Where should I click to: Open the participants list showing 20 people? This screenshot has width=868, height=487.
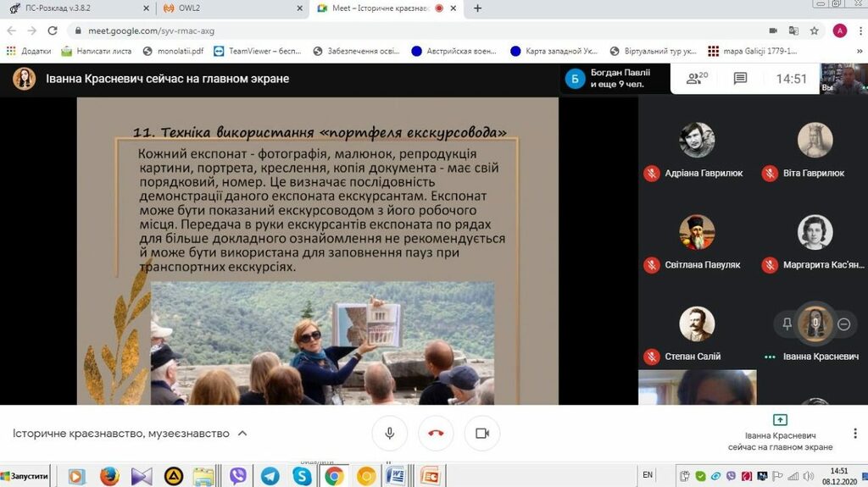pos(697,79)
